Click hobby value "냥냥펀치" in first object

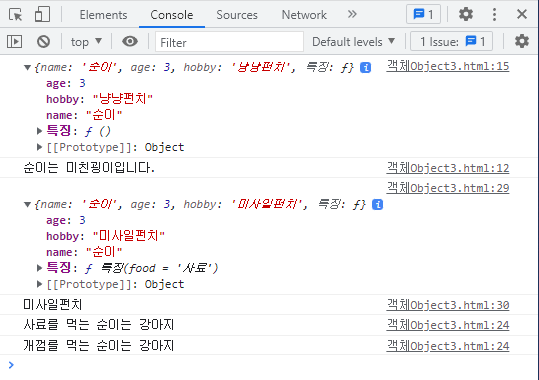pos(123,99)
